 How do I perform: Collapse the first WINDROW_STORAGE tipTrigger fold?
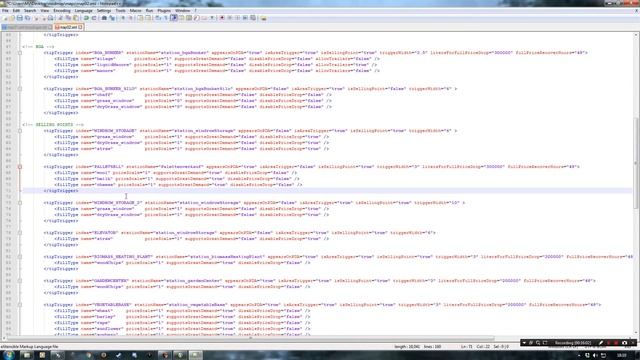pos(20,131)
